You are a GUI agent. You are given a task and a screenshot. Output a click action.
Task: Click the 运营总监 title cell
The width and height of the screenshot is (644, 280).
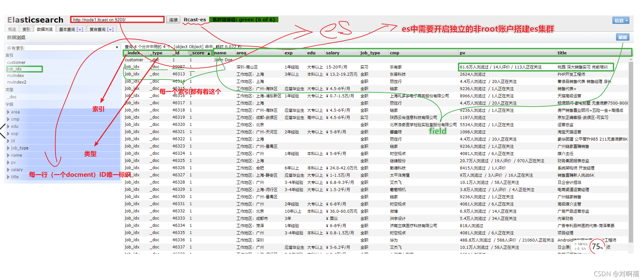[565, 125]
